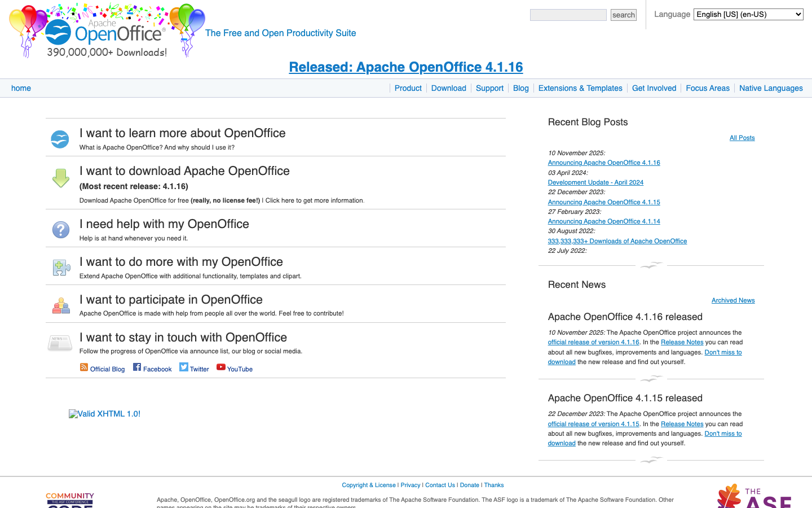812x508 pixels.
Task: Click Thanks footer link
Action: [494, 485]
